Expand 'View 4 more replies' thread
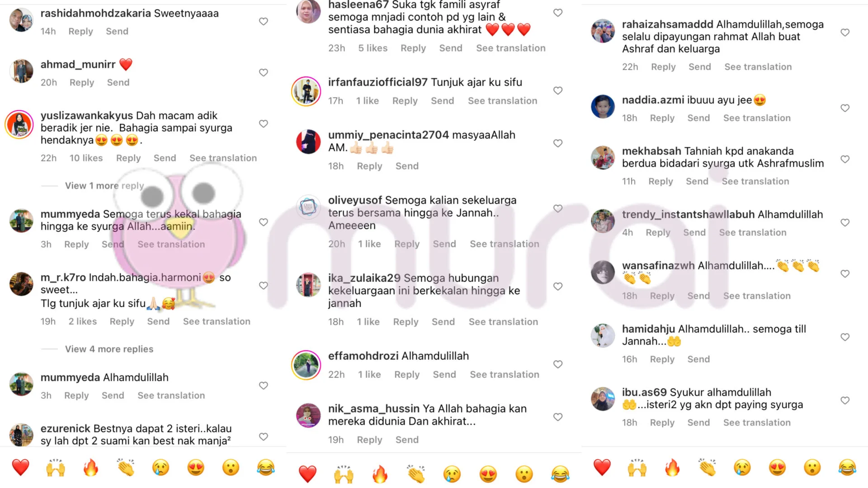 [109, 349]
